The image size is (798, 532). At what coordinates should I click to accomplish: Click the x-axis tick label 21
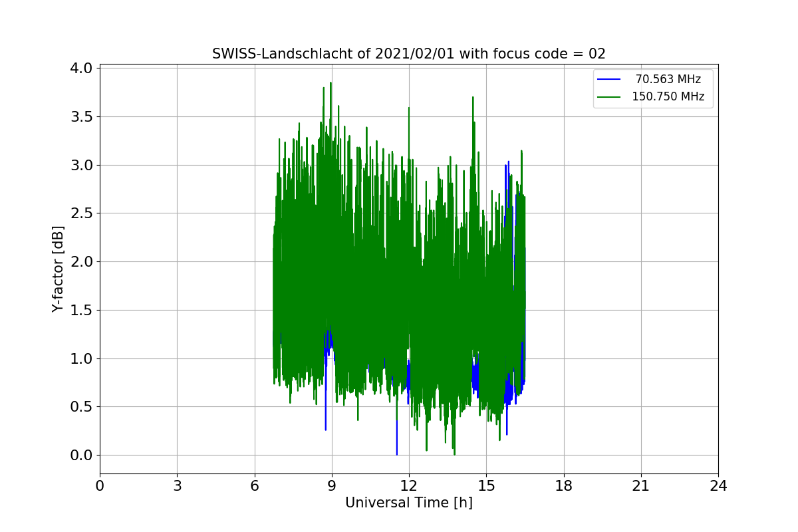click(x=641, y=486)
